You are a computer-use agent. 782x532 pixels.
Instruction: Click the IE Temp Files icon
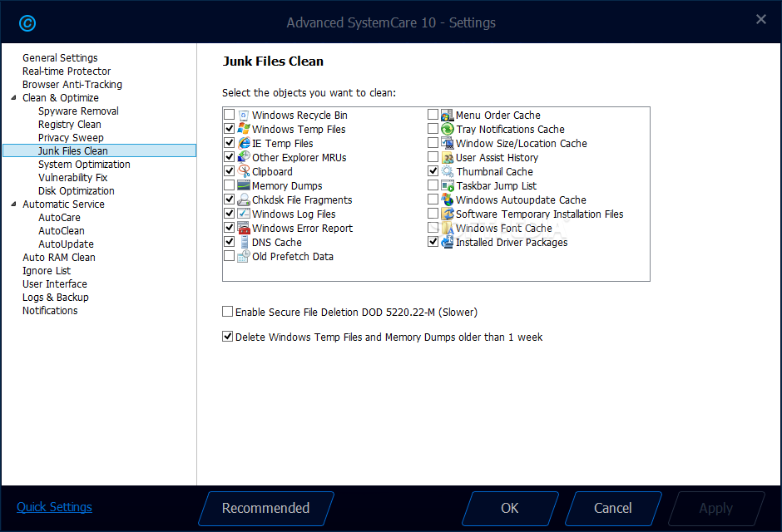(244, 144)
